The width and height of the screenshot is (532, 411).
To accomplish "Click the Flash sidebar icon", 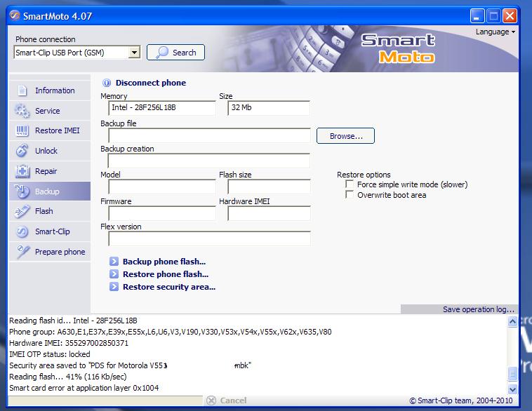I will [x=22, y=211].
